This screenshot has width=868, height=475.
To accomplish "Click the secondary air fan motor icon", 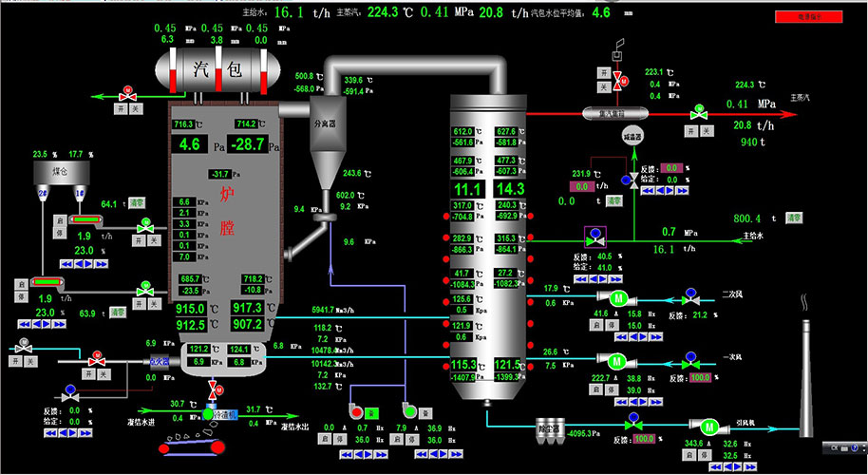I will point(617,295).
